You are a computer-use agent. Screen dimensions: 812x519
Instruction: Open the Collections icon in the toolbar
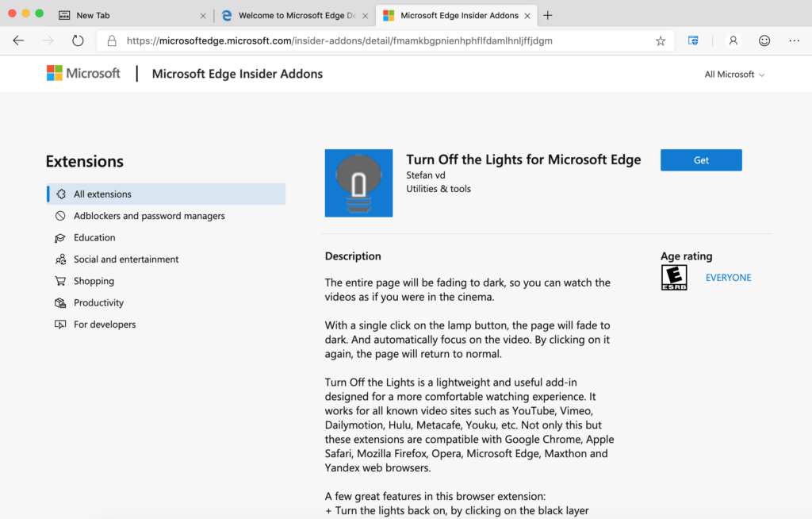pyautogui.click(x=692, y=40)
